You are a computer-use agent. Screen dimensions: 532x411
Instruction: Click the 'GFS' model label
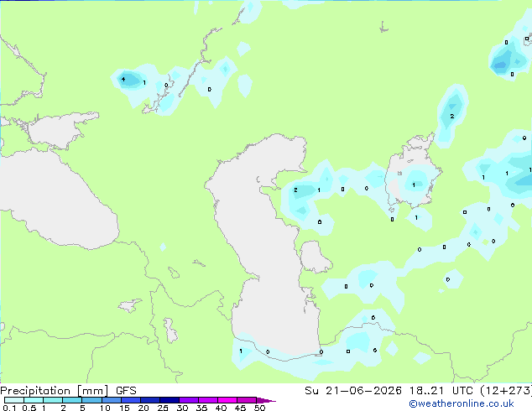tap(126, 391)
